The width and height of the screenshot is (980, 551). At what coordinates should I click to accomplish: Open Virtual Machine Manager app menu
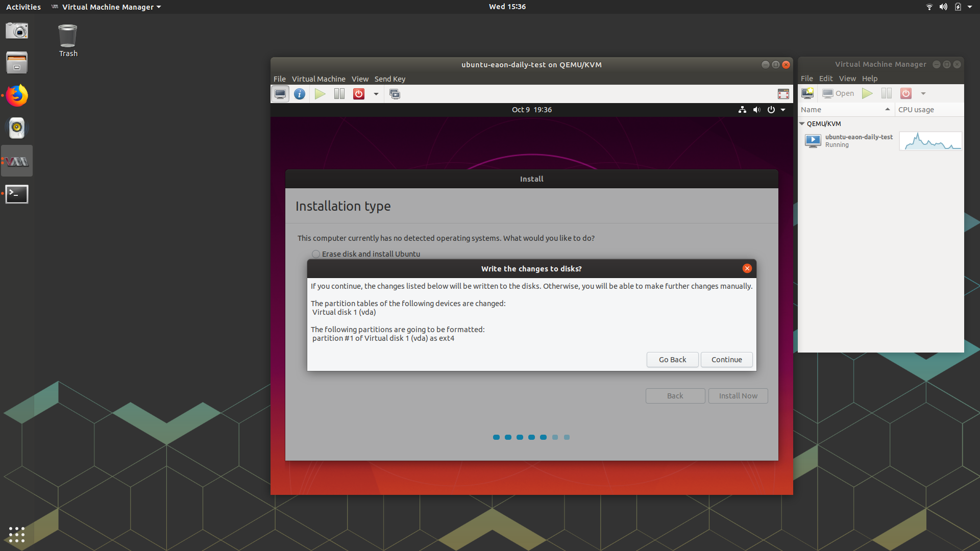[106, 7]
